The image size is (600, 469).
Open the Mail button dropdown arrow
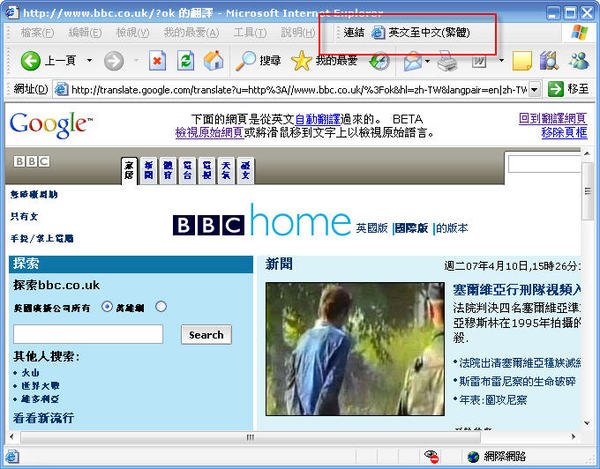tap(427, 61)
